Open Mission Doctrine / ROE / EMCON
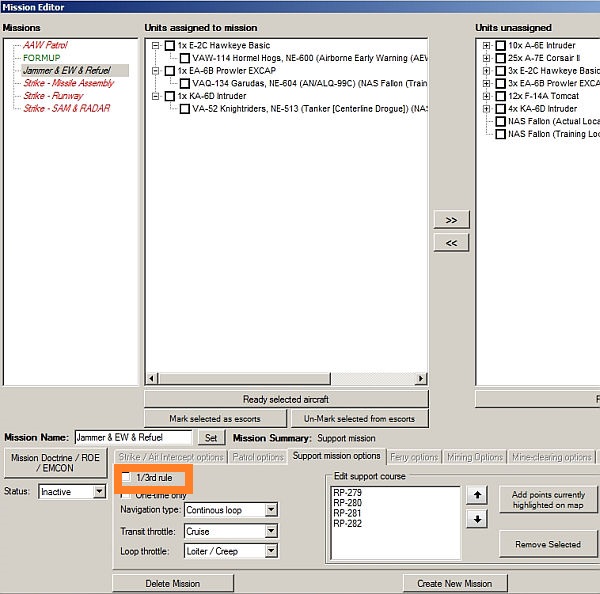Image resolution: width=600 pixels, height=594 pixels. click(55, 463)
